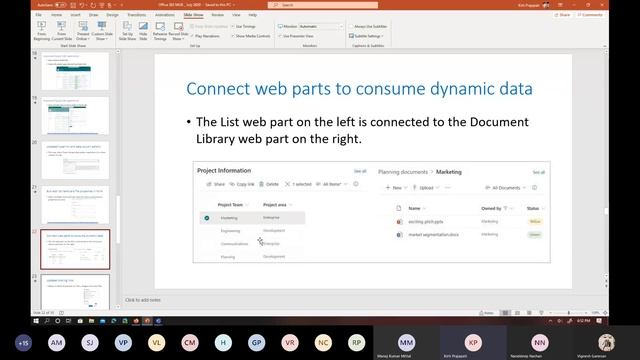Switch to Reading view icon
The image size is (640, 360).
click(x=529, y=313)
